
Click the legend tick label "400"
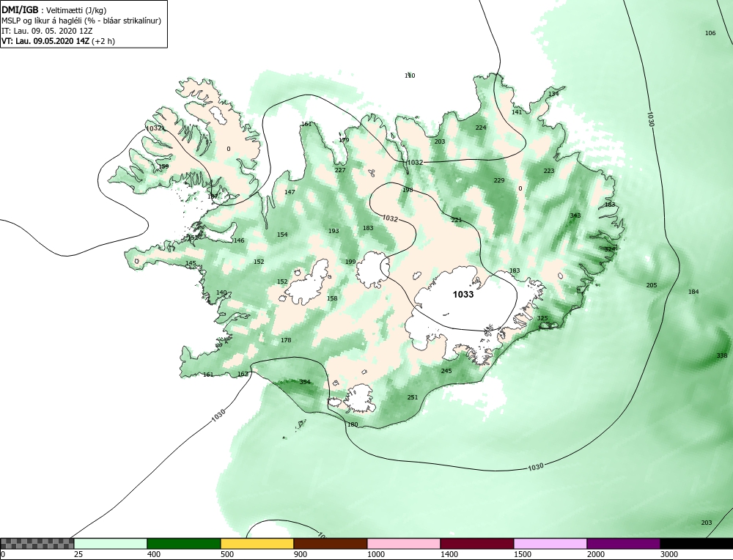point(154,554)
